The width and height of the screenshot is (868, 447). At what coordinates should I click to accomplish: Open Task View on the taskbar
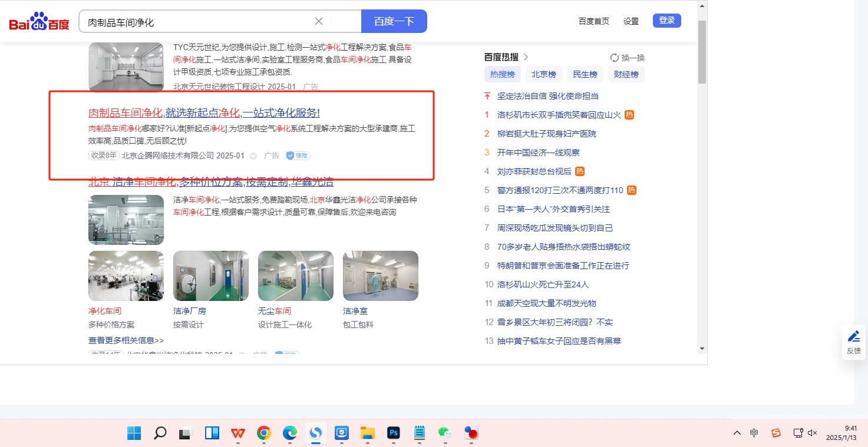pyautogui.click(x=186, y=433)
